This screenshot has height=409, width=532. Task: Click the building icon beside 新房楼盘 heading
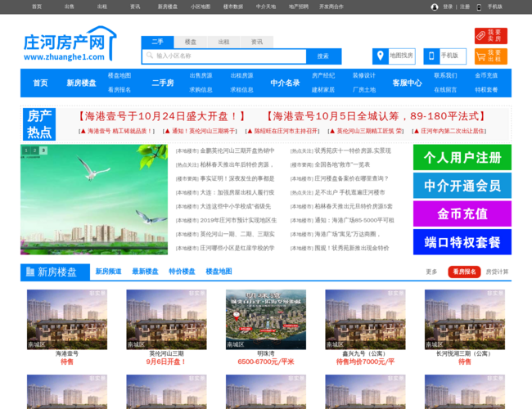pyautogui.click(x=30, y=272)
